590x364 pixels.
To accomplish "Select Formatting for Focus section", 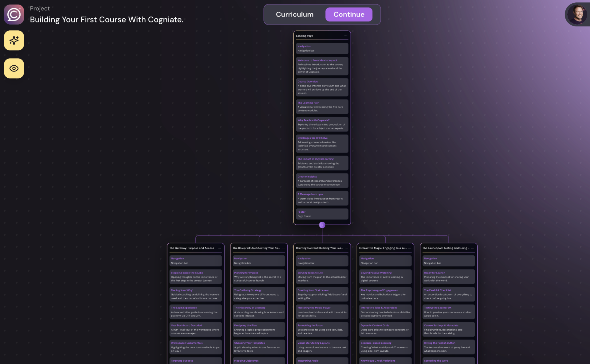I will [322, 329].
